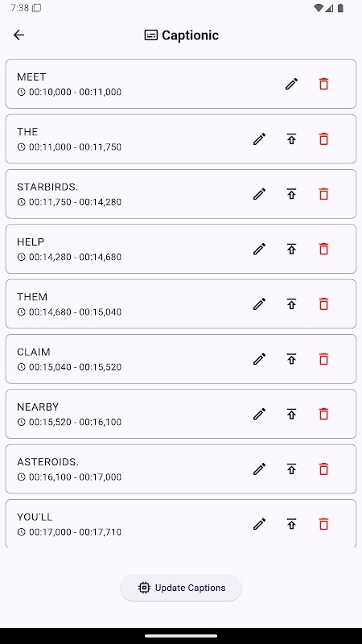Edit the MEET caption
Screen dimensions: 362x644
point(291,85)
